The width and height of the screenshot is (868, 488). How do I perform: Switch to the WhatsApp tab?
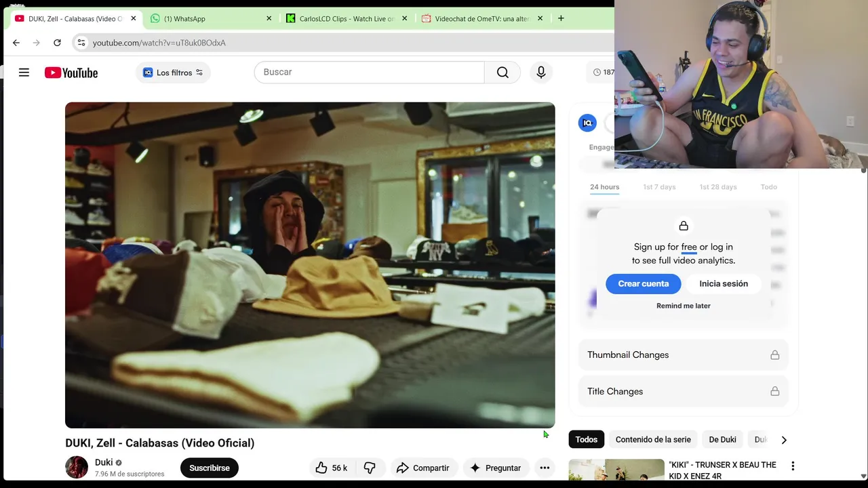pos(211,18)
